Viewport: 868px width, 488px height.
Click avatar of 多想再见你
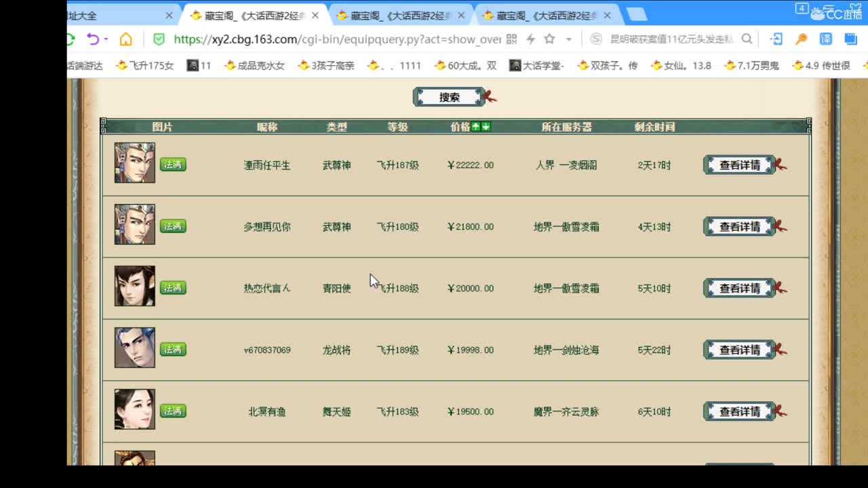(x=134, y=224)
